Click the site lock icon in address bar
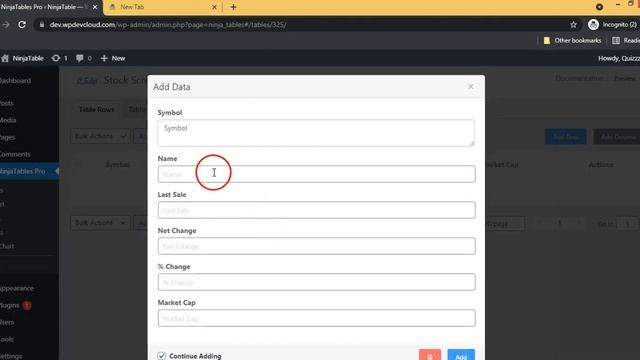The height and width of the screenshot is (360, 640). pyautogui.click(x=41, y=25)
